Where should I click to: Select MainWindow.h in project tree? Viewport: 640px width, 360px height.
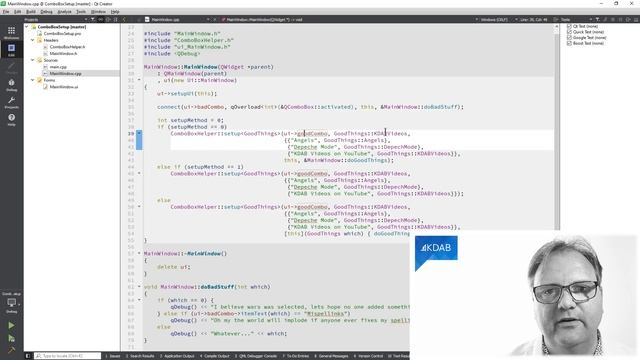(x=63, y=53)
